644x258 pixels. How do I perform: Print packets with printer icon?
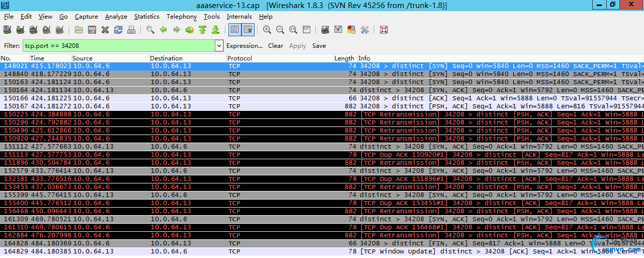pyautogui.click(x=131, y=30)
